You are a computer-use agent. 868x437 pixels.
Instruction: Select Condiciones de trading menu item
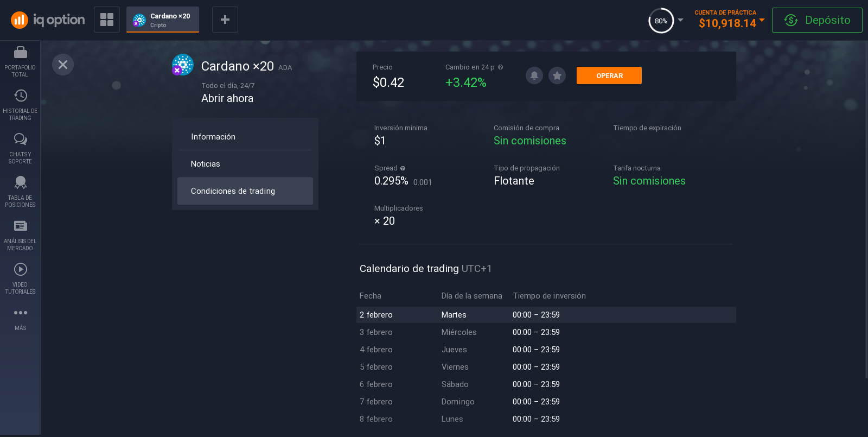click(x=245, y=191)
